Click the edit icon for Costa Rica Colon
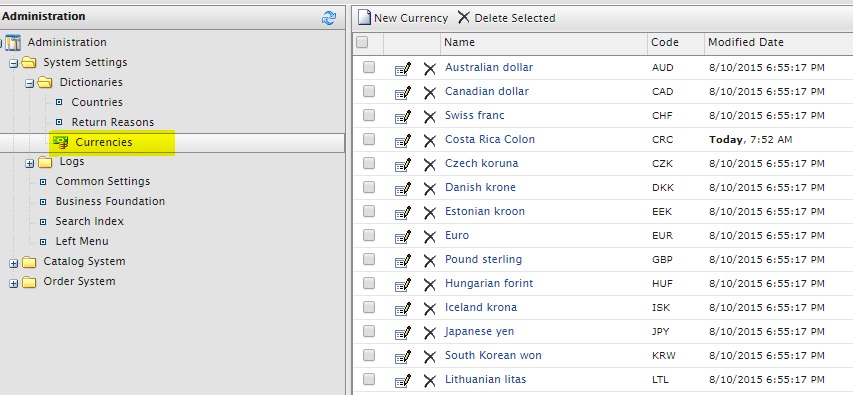The height and width of the screenshot is (395, 853). (x=403, y=140)
